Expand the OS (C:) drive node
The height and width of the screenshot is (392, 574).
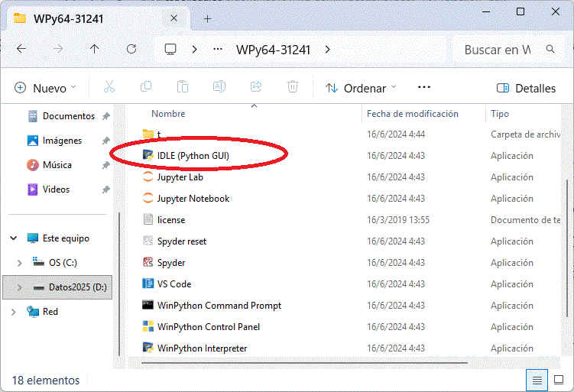pyautogui.click(x=19, y=263)
